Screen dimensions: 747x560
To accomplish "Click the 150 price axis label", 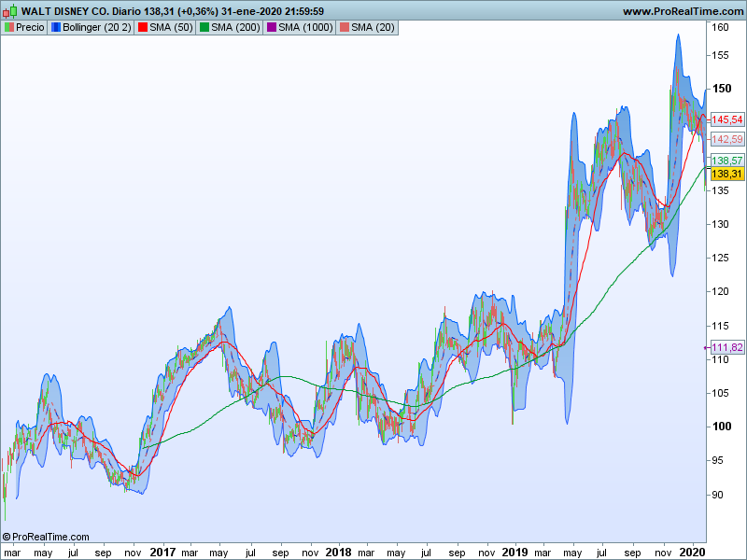I will [x=721, y=89].
